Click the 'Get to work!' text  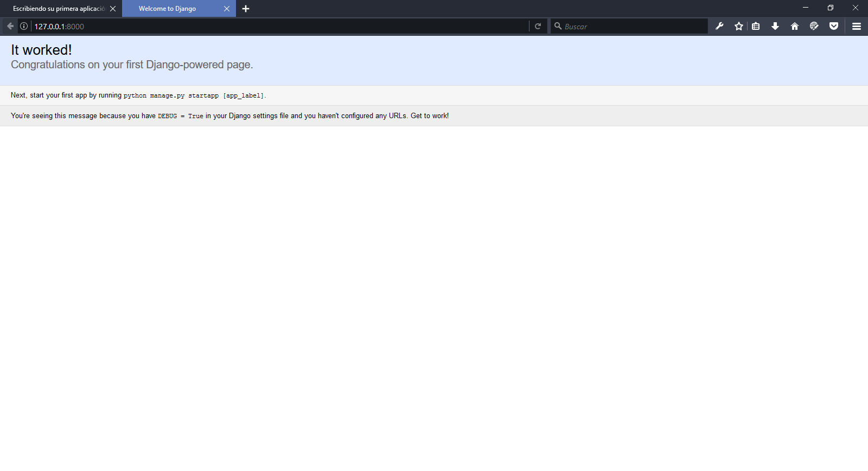point(430,115)
